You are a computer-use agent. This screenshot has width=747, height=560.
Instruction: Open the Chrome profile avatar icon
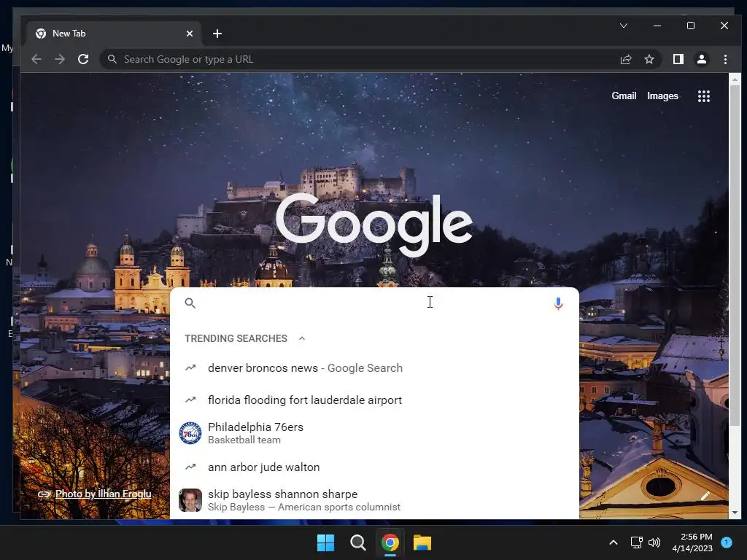pos(701,59)
